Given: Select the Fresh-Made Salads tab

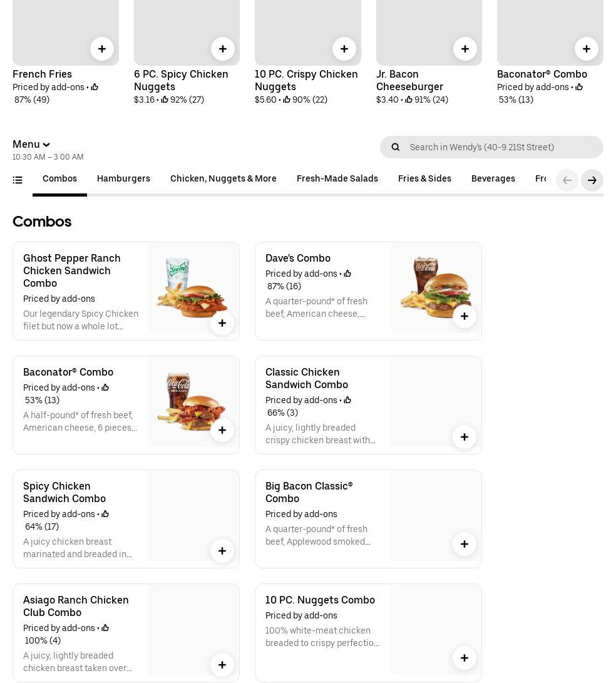Looking at the screenshot, I should pyautogui.click(x=337, y=179).
